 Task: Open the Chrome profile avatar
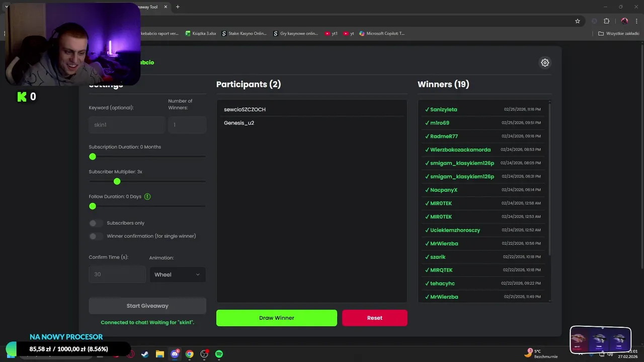click(x=624, y=21)
